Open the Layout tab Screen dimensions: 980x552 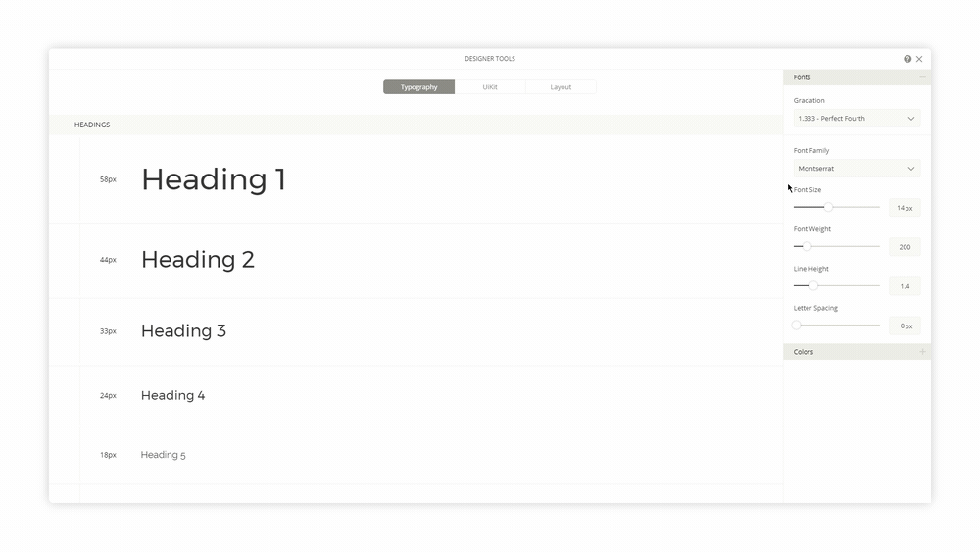coord(561,87)
